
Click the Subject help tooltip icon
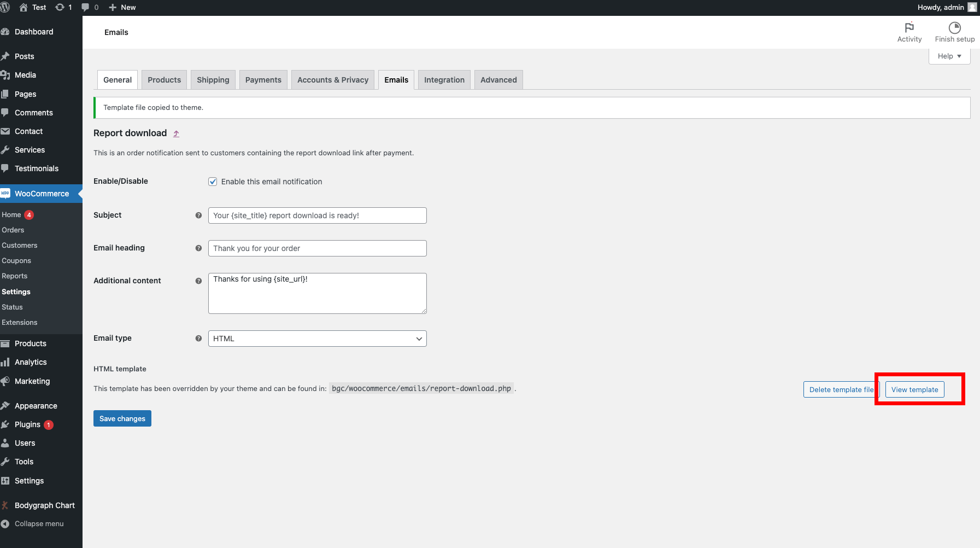(198, 215)
